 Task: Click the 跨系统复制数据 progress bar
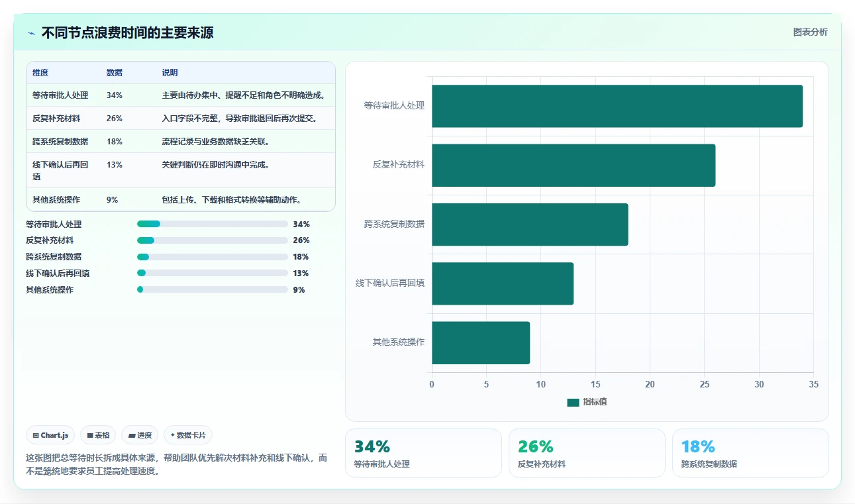point(212,257)
